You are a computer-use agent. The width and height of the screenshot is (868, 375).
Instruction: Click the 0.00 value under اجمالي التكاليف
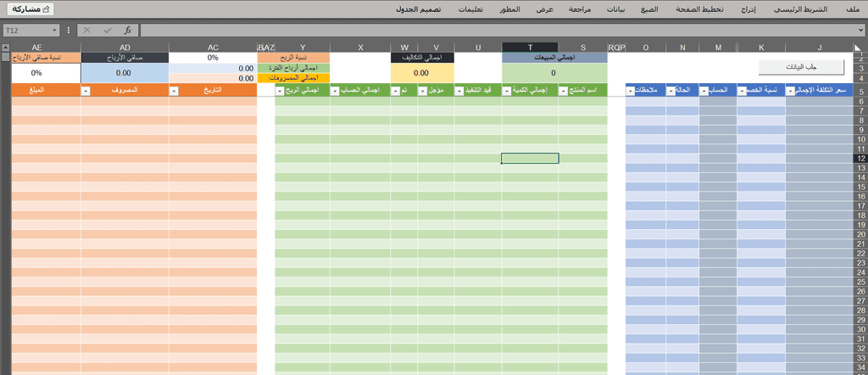click(422, 73)
